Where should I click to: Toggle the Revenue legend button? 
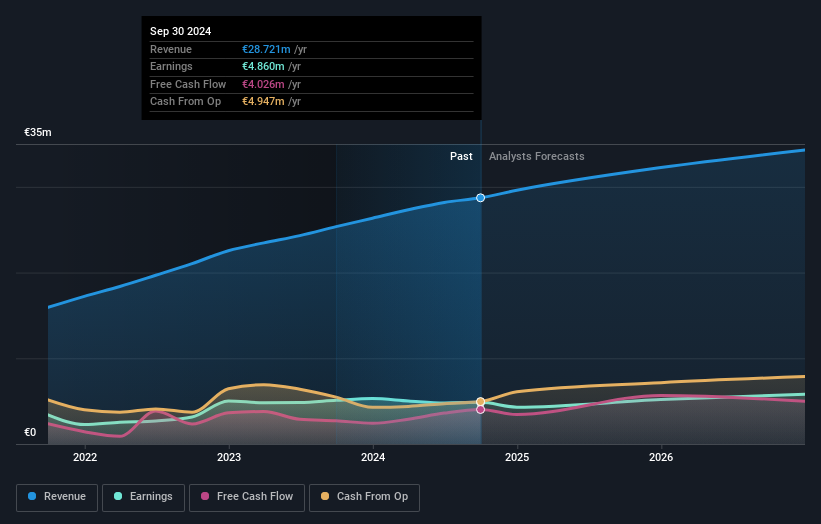(x=57, y=497)
